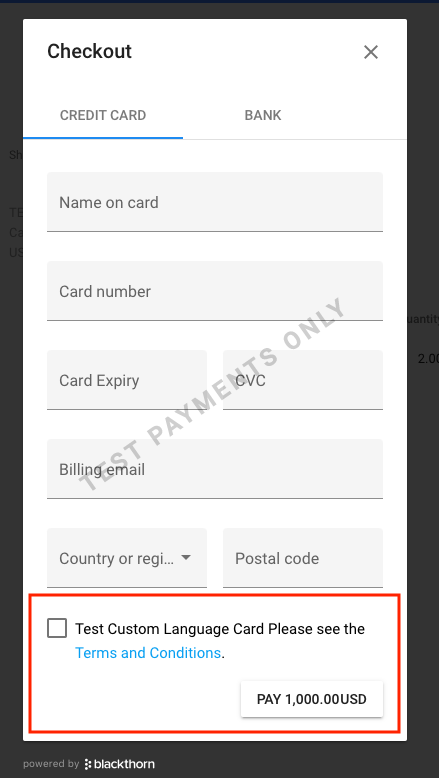Tick the Test Custom Language Card checkbox
Screen dimensions: 439x778
[57, 628]
